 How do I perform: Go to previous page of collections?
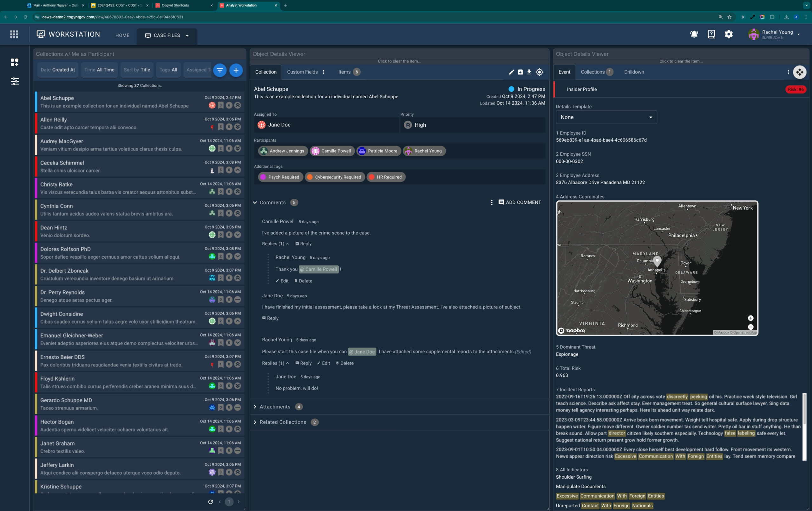219,501
